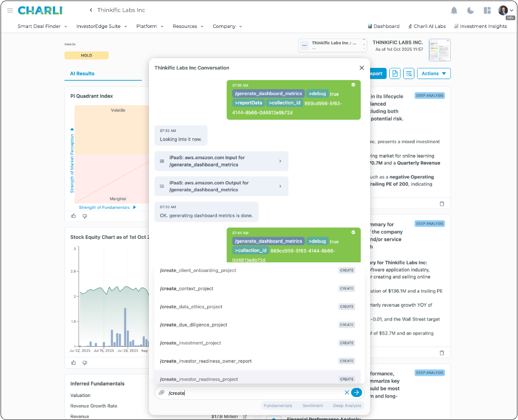Thumbs down the Pi Quadrant Index card

pyautogui.click(x=85, y=216)
